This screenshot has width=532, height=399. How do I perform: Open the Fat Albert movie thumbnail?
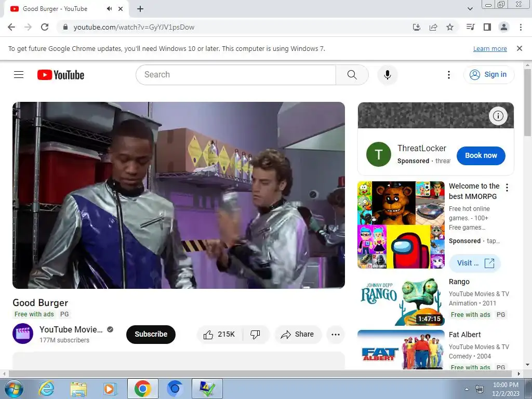(401, 350)
